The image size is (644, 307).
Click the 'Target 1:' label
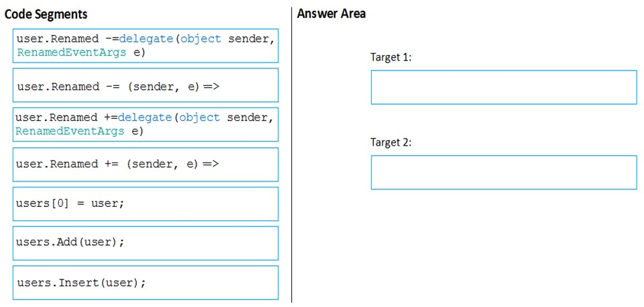(x=390, y=57)
